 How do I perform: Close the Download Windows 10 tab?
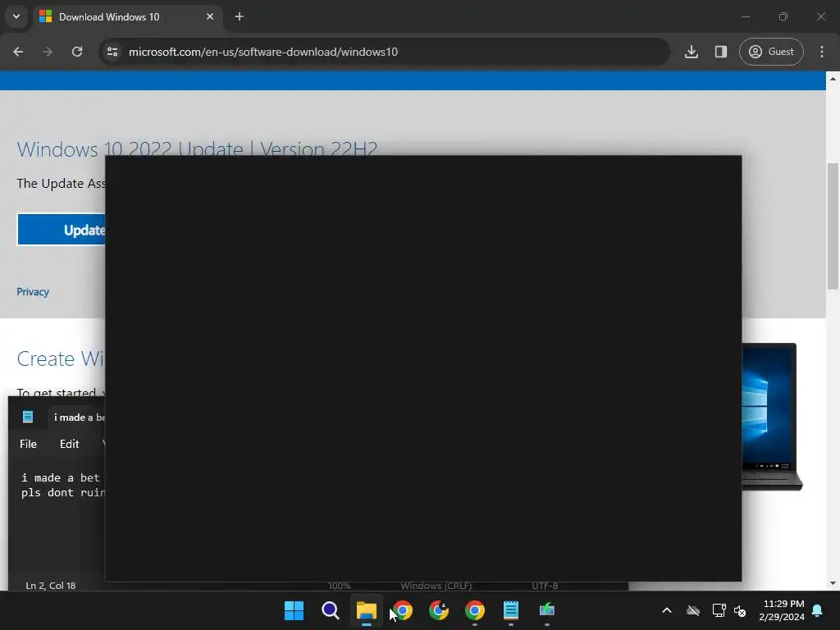click(x=210, y=16)
